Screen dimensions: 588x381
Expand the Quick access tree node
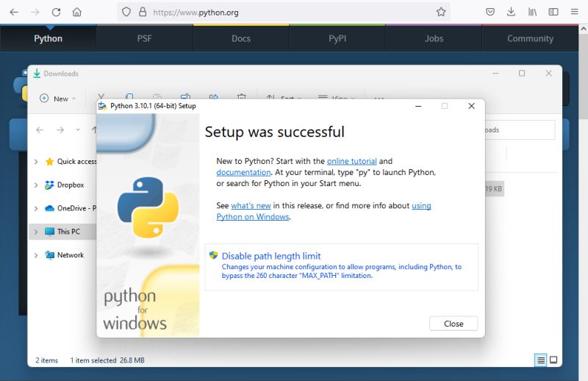point(36,162)
